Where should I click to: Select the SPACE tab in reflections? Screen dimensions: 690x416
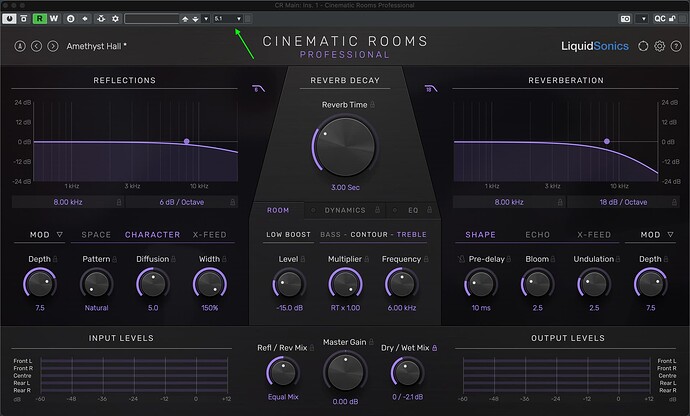[x=96, y=235]
